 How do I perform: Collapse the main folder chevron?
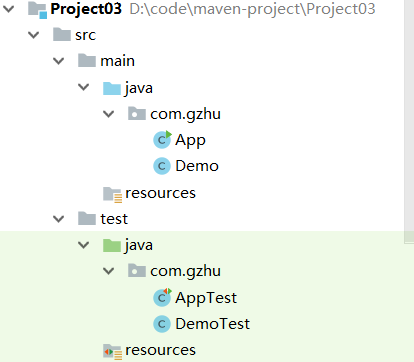point(59,61)
